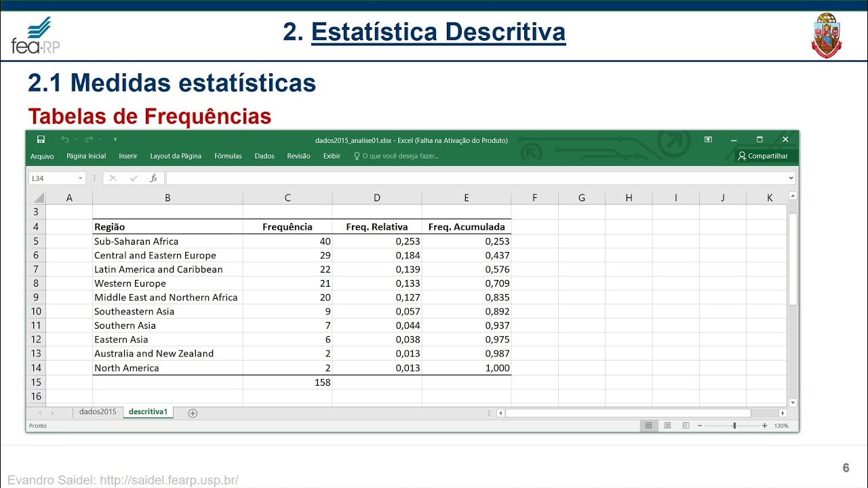Open Quick Access Toolbar customize arrow
Viewport: 868px width, 488px height.
(115, 140)
